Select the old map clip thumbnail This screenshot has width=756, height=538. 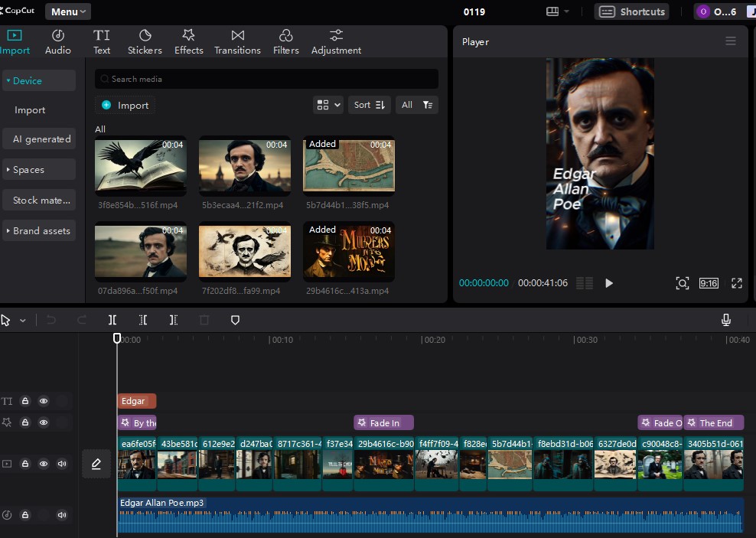tap(349, 167)
